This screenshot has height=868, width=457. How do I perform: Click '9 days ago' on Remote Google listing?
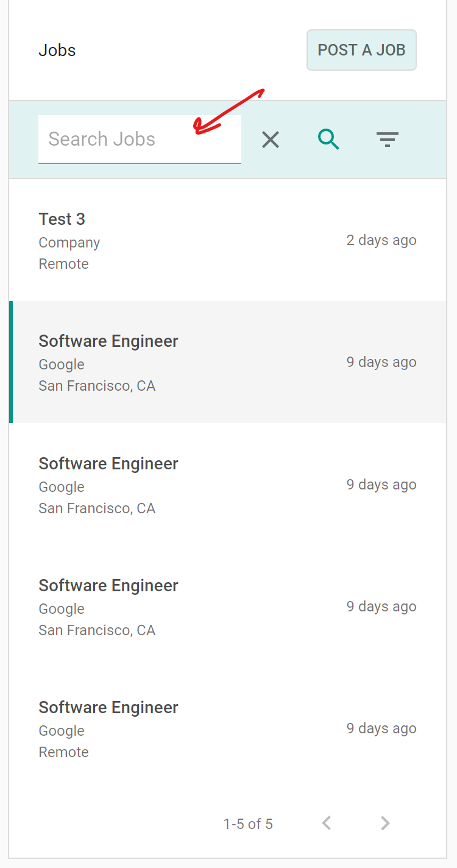pyautogui.click(x=381, y=728)
